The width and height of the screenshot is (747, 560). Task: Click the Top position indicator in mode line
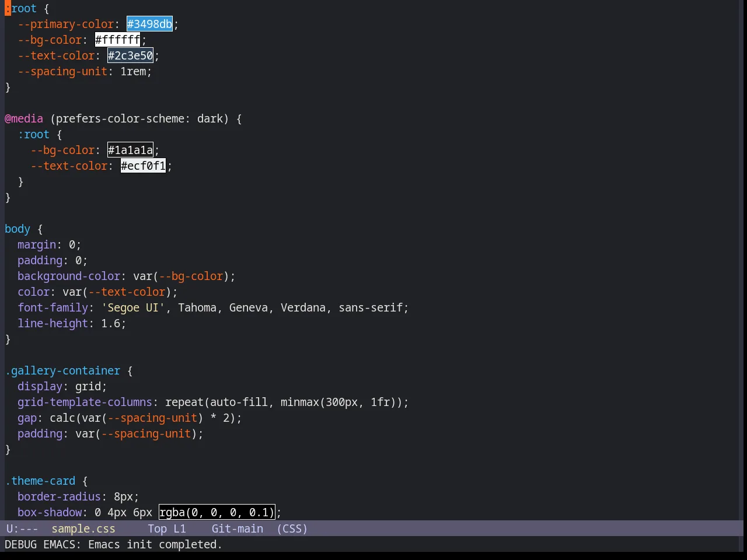coord(157,528)
